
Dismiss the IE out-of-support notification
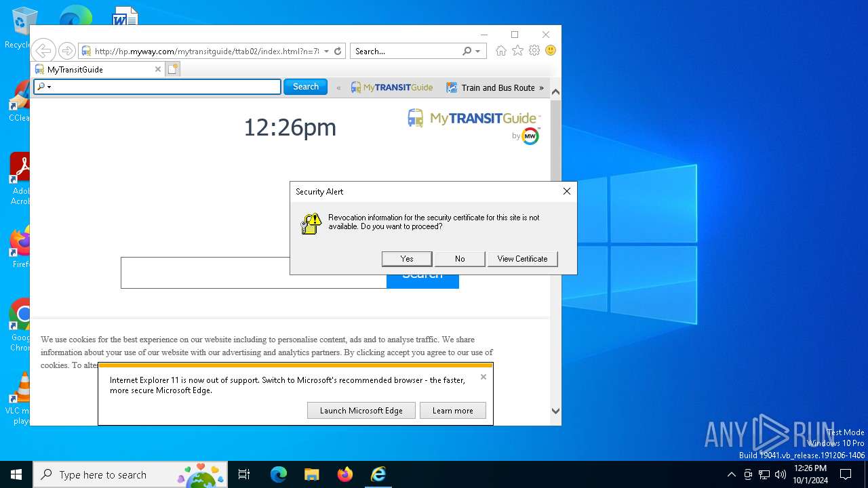[x=484, y=377]
